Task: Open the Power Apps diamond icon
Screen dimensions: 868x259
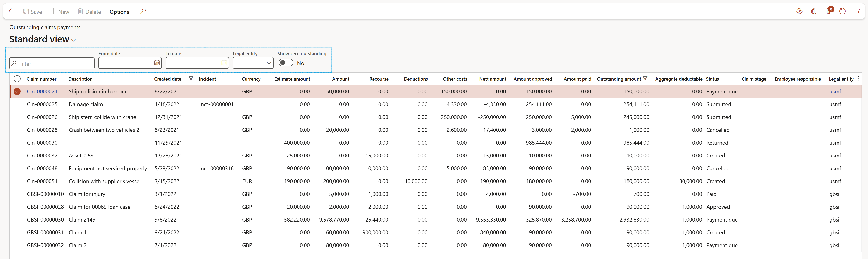Action: (x=799, y=11)
